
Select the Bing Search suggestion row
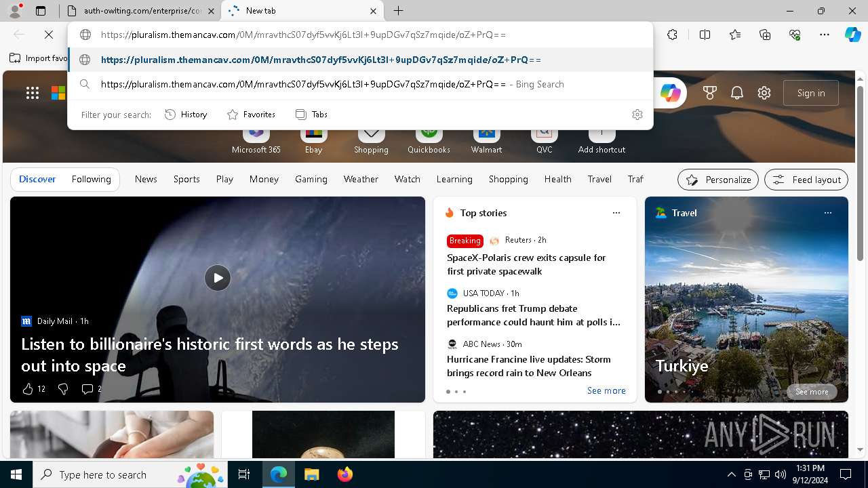pos(361,84)
